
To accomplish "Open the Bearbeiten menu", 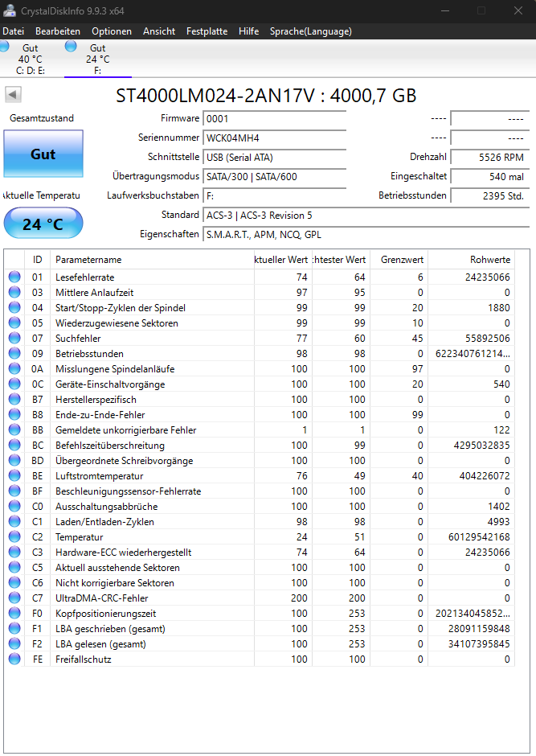I will point(58,31).
